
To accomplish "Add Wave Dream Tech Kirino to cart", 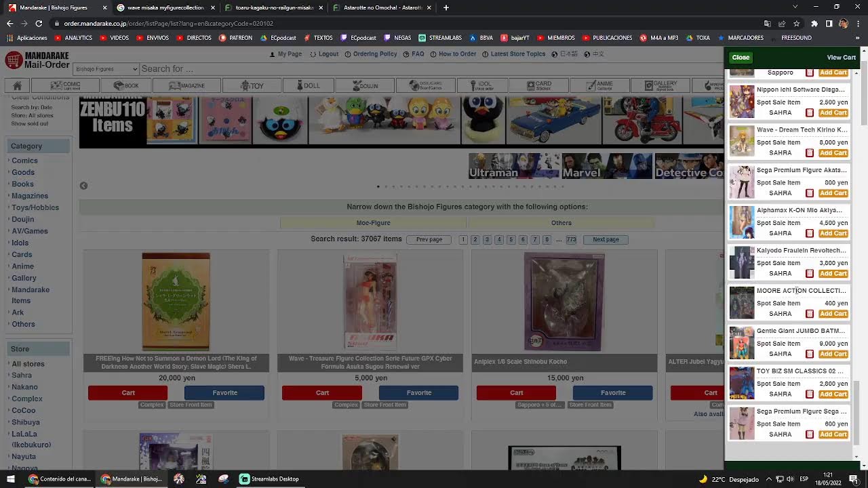I will [x=833, y=152].
